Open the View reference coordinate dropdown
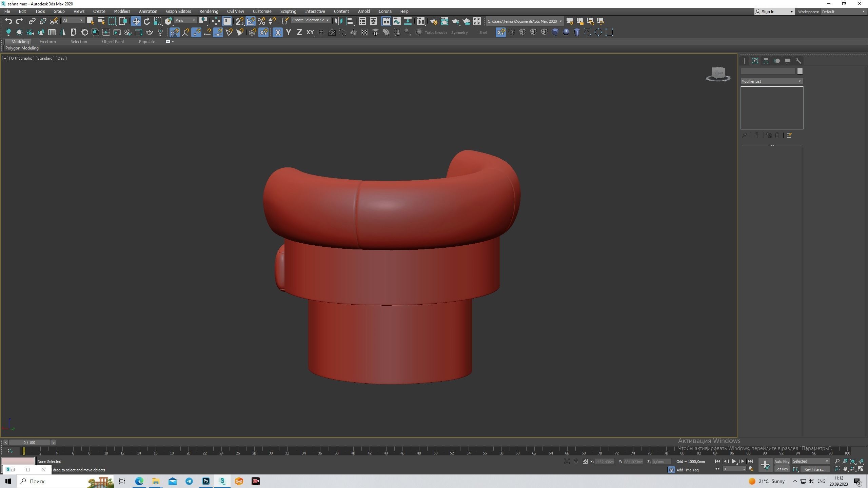The image size is (868, 488). 185,21
